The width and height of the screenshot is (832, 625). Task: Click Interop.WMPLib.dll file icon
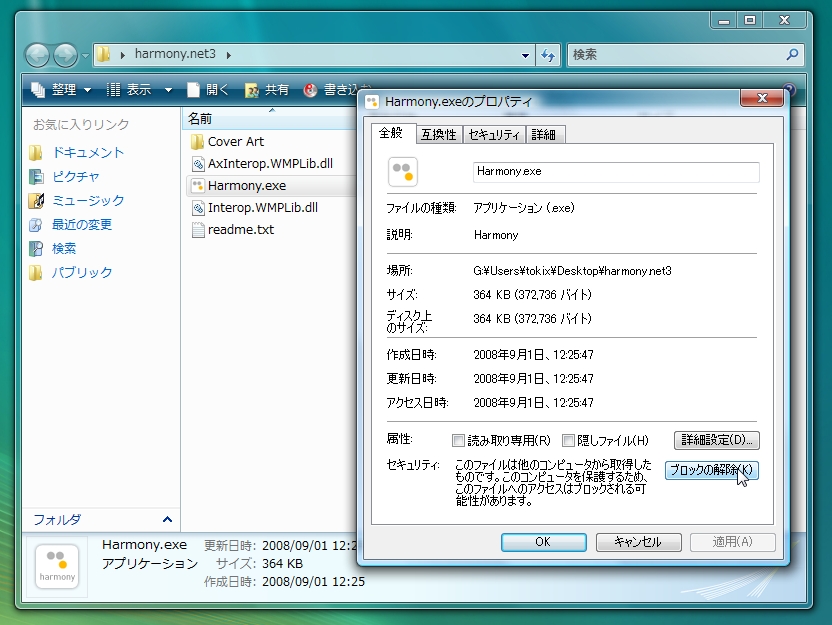point(197,208)
